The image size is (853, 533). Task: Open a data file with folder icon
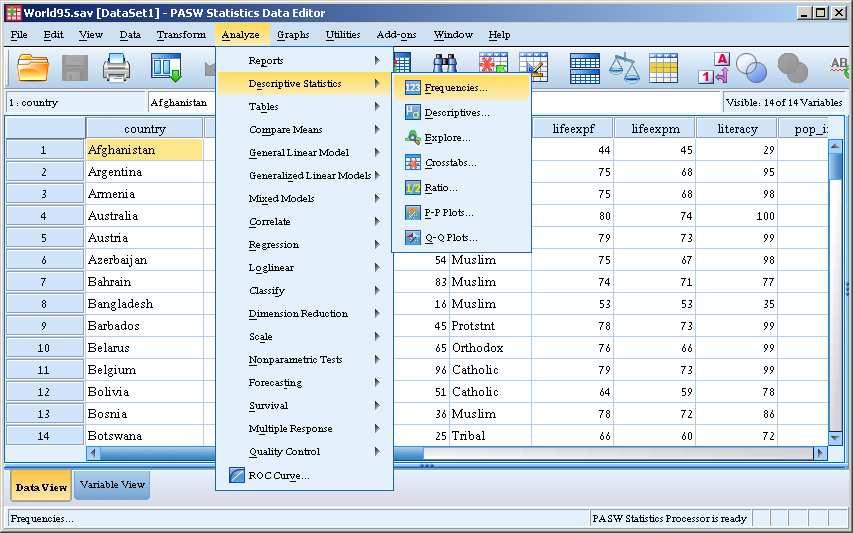pos(33,67)
